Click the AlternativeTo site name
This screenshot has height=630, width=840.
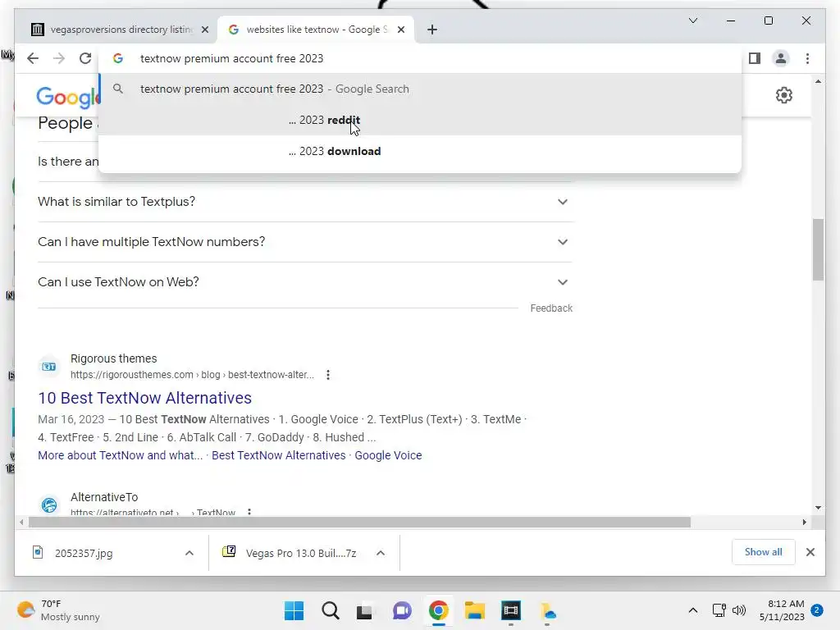(x=104, y=497)
